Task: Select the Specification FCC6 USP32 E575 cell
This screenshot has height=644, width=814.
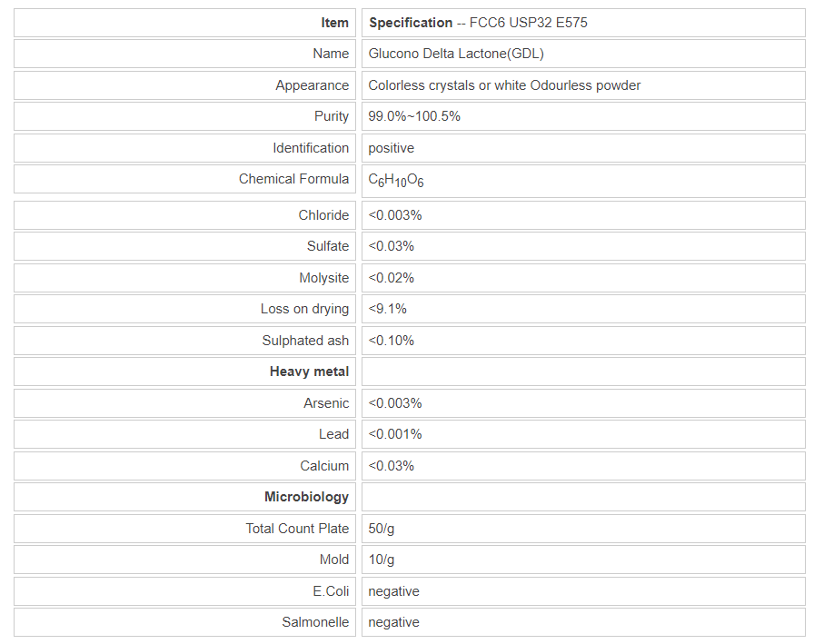Action: tap(478, 23)
